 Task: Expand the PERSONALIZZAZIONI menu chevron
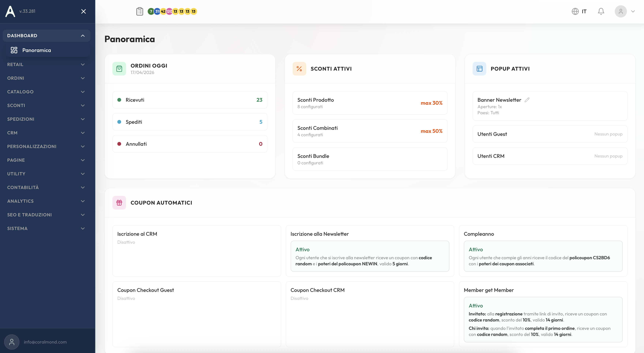83,146
